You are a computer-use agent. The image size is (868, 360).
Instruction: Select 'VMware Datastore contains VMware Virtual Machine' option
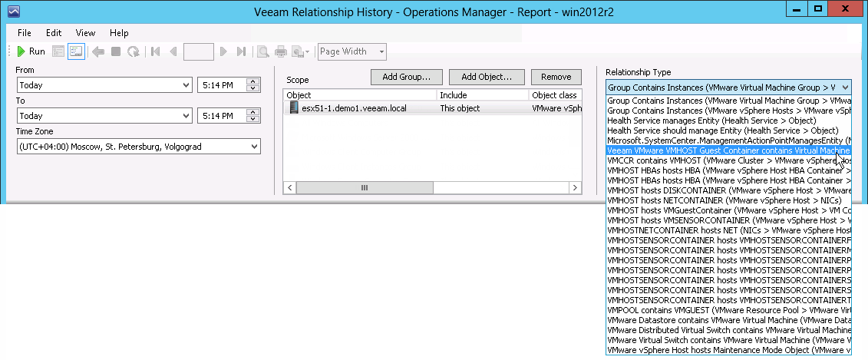coord(728,320)
